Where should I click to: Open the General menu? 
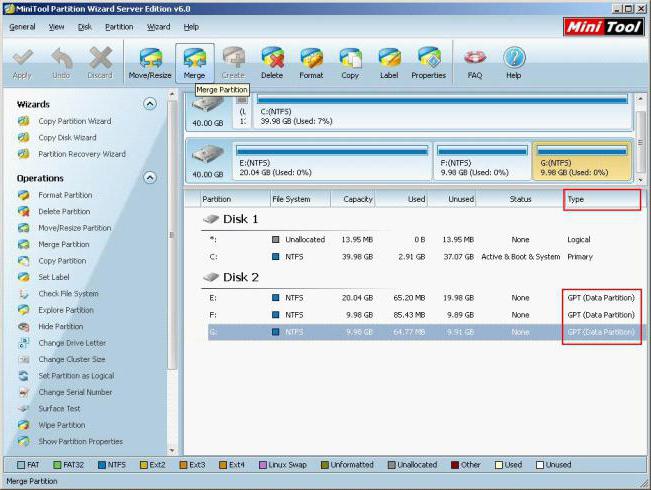point(22,27)
